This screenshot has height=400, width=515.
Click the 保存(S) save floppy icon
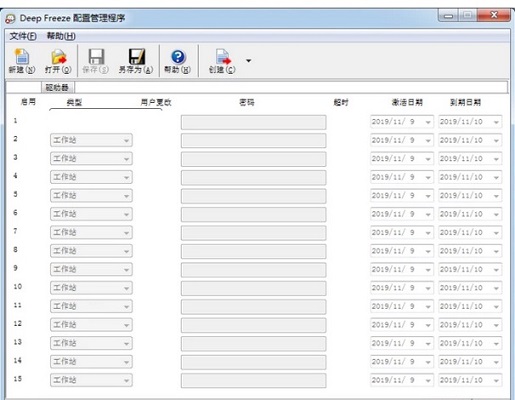tap(96, 57)
